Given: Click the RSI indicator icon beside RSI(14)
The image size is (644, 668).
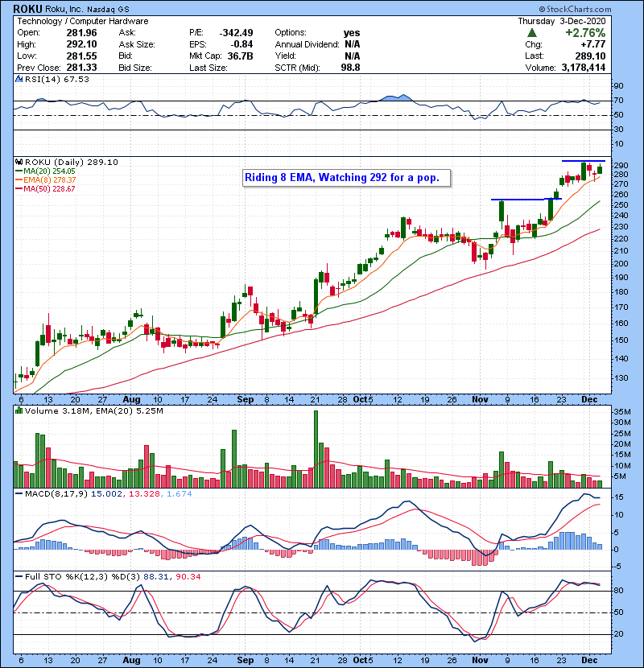Looking at the screenshot, I should tap(19, 79).
